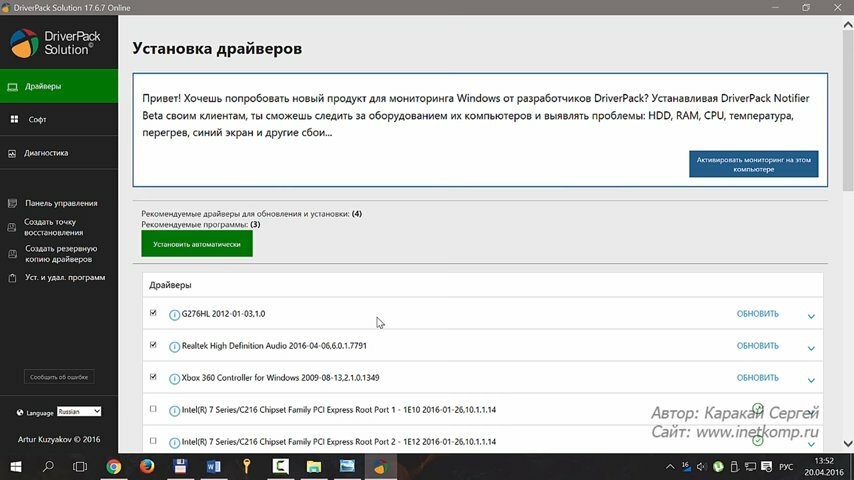
Task: Open Уст. и удал. программ
Action: pos(65,277)
